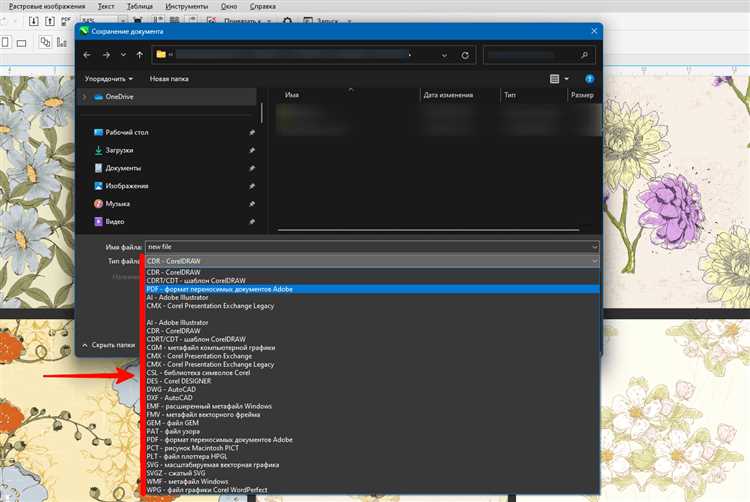The height and width of the screenshot is (502, 750).
Task: Open the Изображения folder
Action: click(x=127, y=186)
